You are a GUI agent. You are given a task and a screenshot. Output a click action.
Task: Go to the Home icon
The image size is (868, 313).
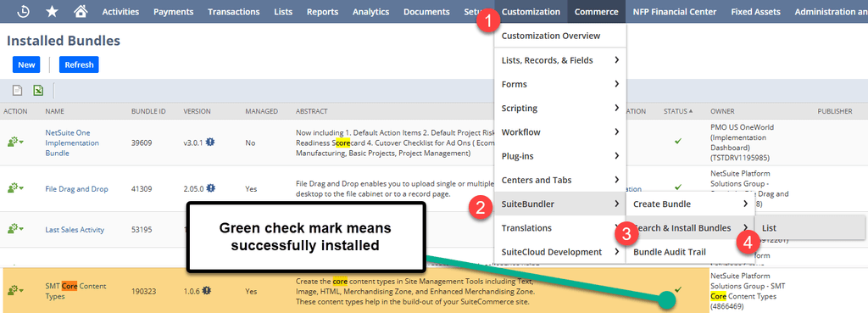(81, 11)
